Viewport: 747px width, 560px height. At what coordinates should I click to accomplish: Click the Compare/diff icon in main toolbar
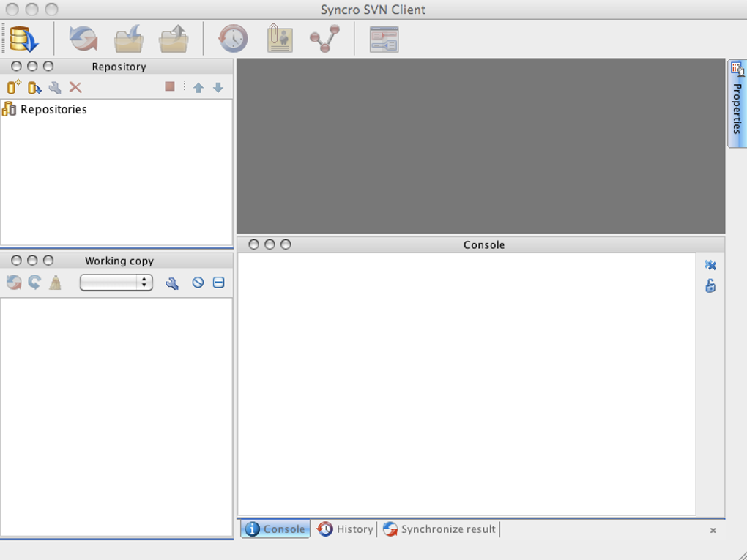(x=384, y=40)
